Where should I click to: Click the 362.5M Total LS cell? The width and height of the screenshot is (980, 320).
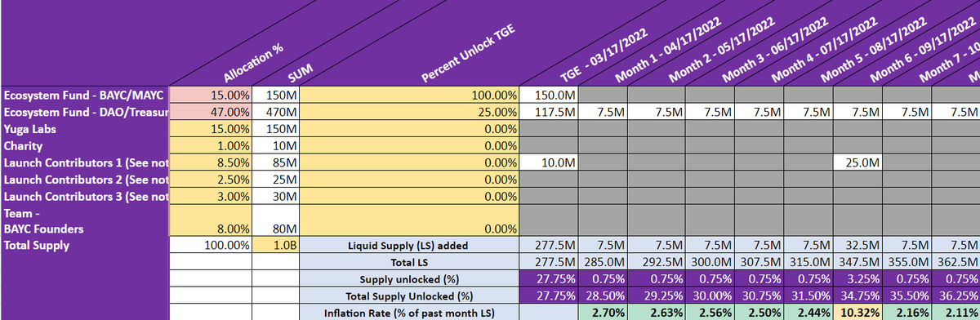tap(956, 262)
